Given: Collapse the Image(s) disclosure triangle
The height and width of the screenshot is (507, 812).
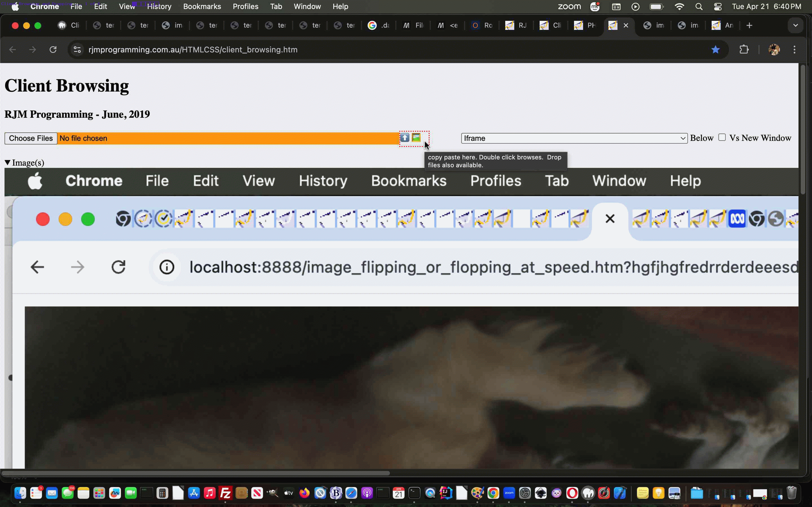Looking at the screenshot, I should point(7,163).
